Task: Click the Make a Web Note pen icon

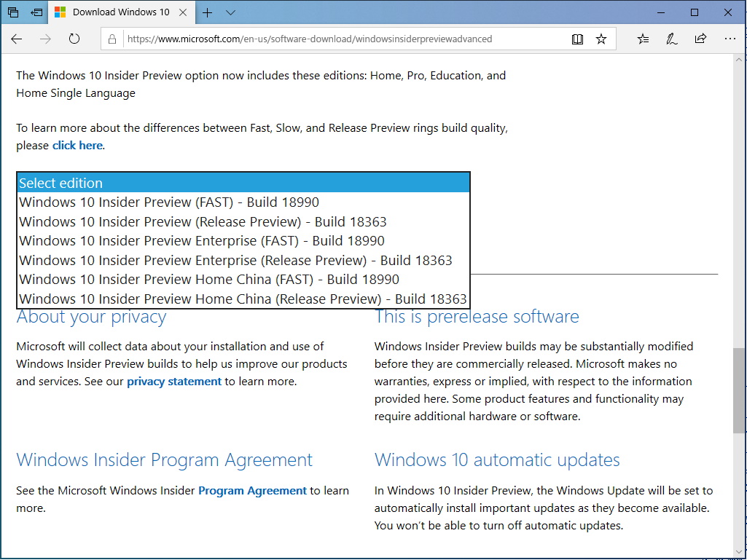Action: click(671, 39)
